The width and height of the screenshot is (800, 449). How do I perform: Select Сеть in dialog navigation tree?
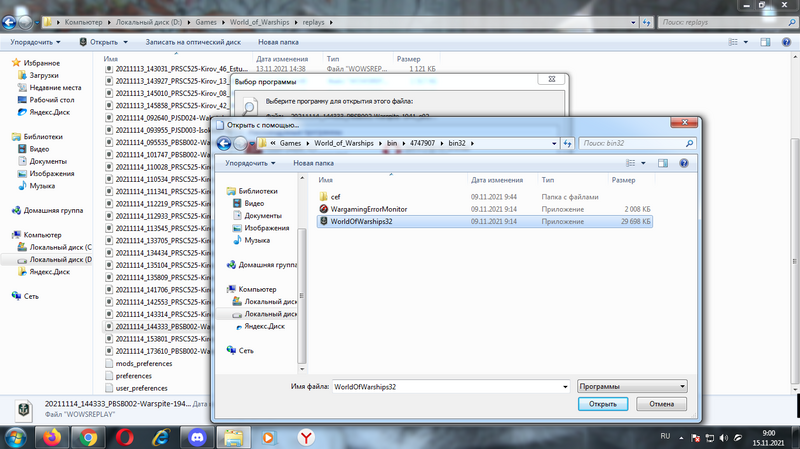246,351
